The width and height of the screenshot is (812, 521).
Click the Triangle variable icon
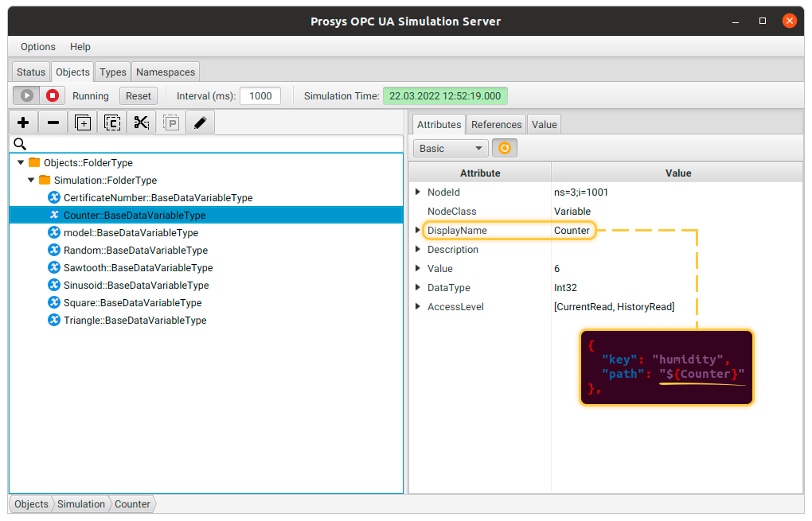coord(54,321)
